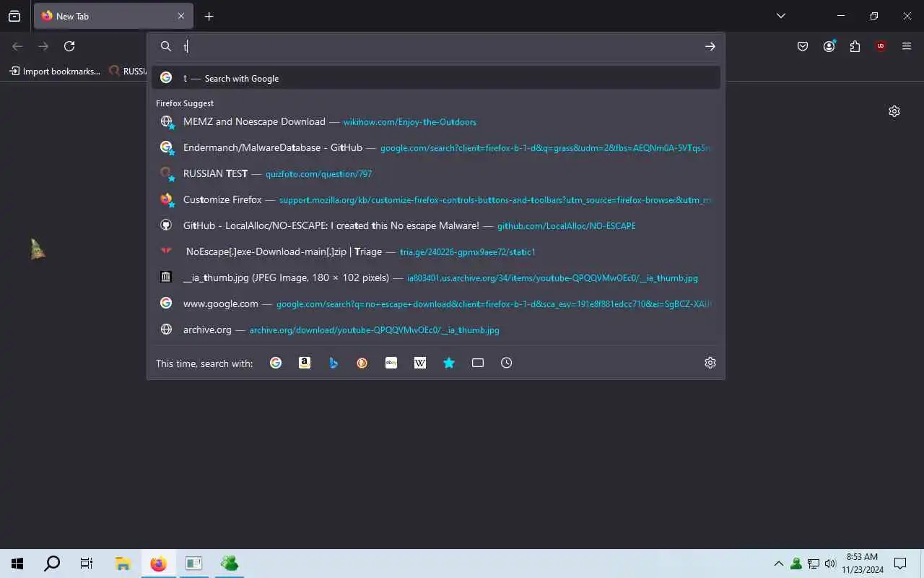This screenshot has width=924, height=578.
Task: Open volume control in system tray
Action: (x=830, y=564)
